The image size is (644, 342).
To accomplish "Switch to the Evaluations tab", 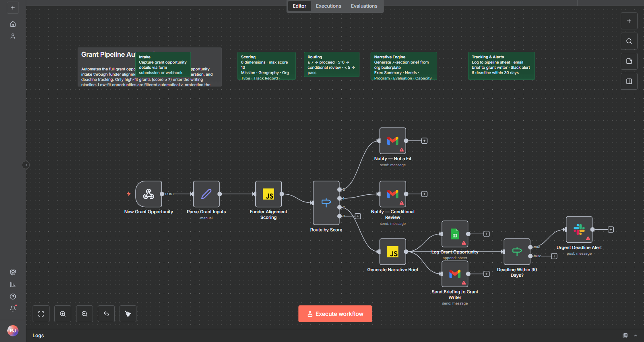I will (x=364, y=6).
